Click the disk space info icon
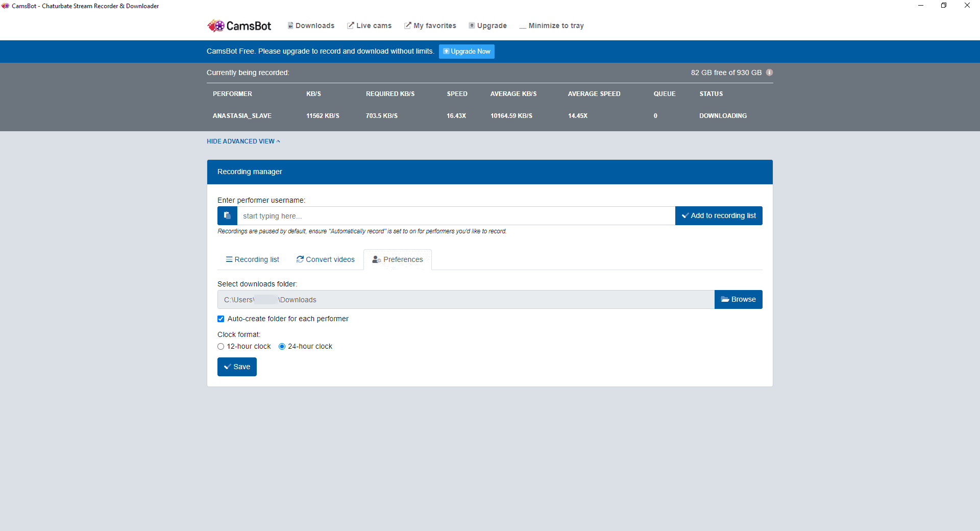This screenshot has width=980, height=531. (769, 73)
